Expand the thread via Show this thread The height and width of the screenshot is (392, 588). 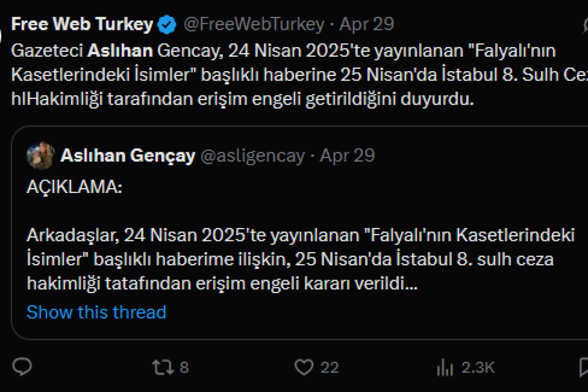(96, 312)
